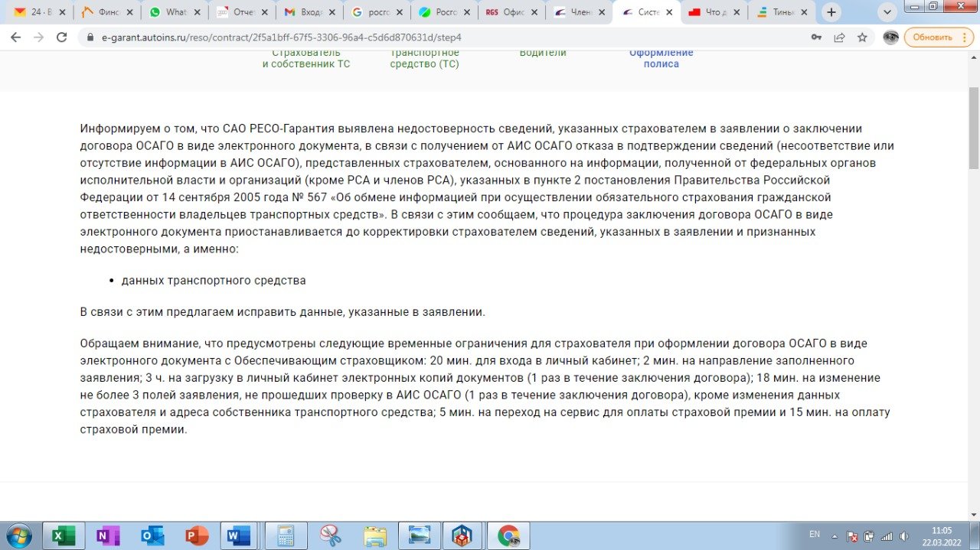Open the File Explorer folder icon

pyautogui.click(x=375, y=535)
